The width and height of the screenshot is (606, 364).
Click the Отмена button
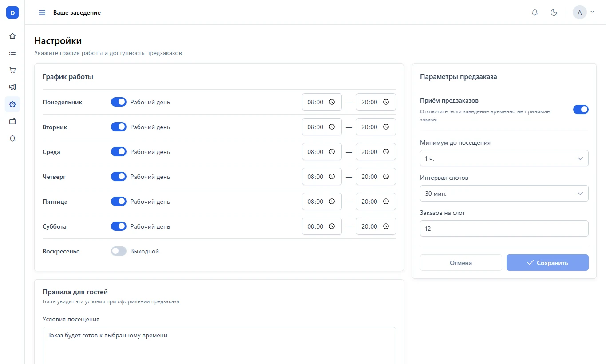coord(461,263)
